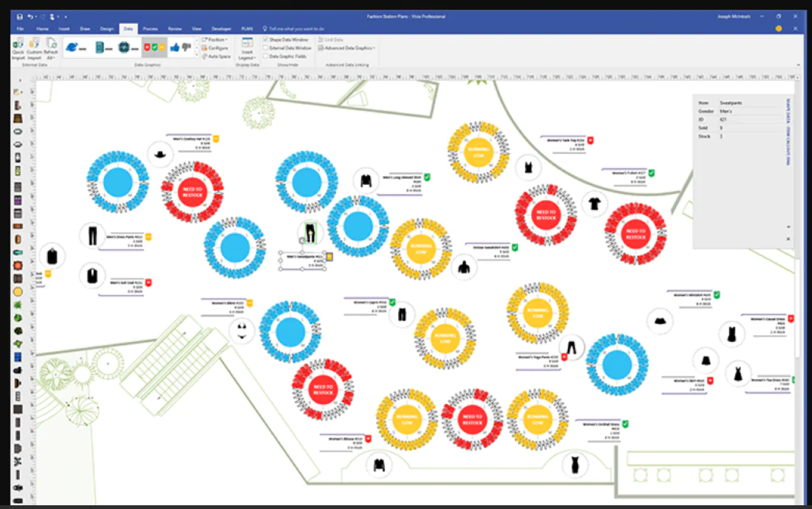812x509 pixels.
Task: Switch to the Home tab
Action: click(x=42, y=29)
